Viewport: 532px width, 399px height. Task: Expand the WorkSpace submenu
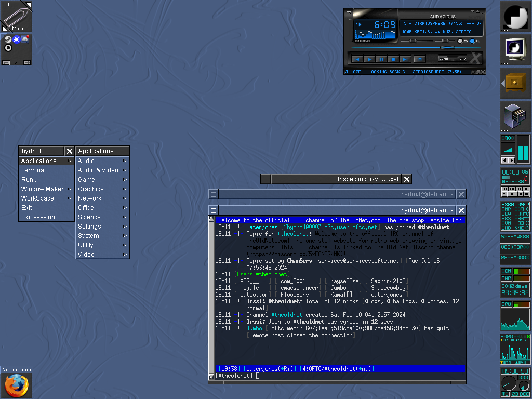pyautogui.click(x=37, y=198)
